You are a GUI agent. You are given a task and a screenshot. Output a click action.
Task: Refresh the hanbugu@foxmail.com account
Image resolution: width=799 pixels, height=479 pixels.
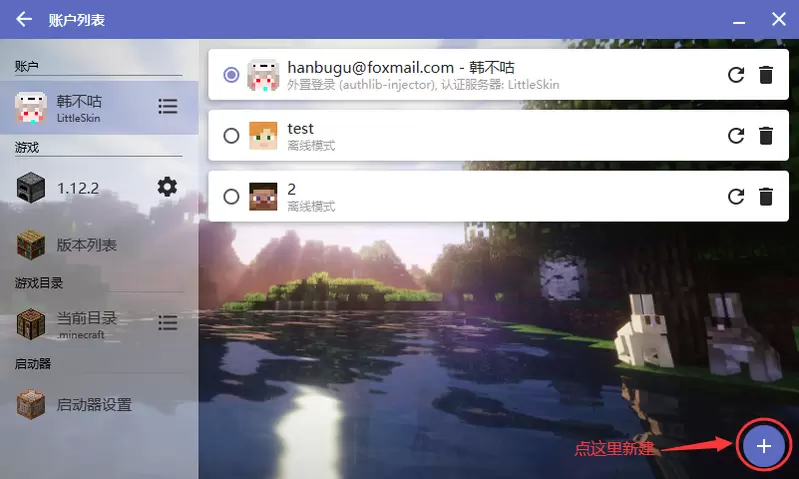736,75
